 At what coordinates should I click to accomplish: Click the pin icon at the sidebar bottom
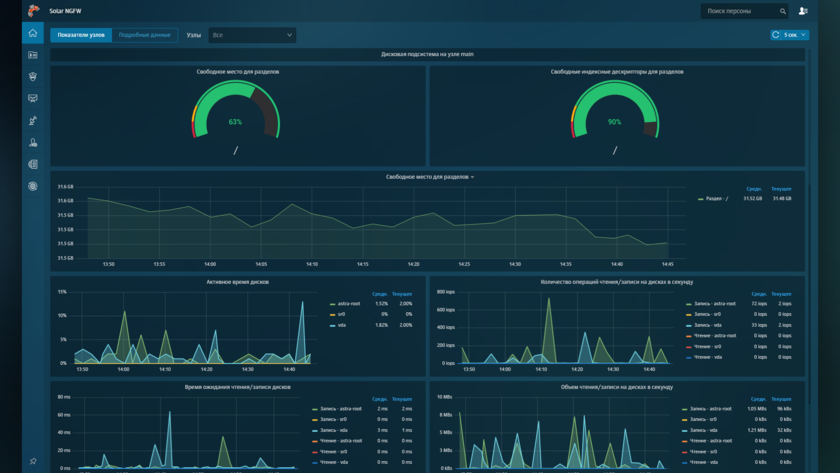[x=33, y=461]
